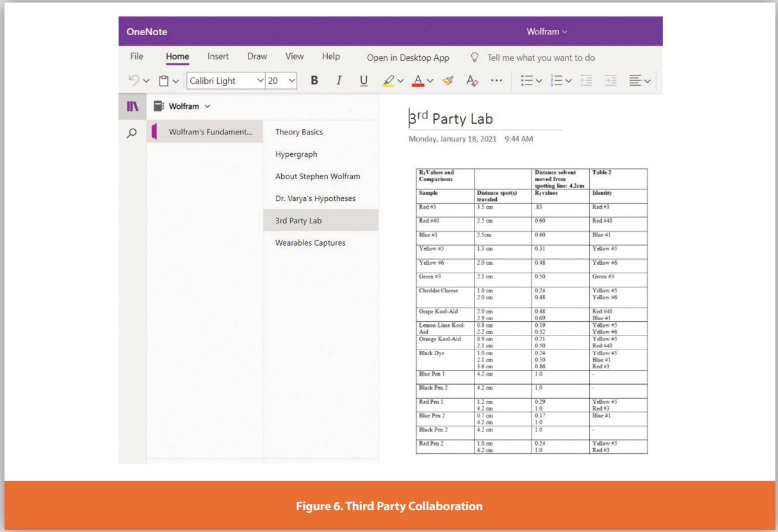The width and height of the screenshot is (778, 532).
Task: Switch to the Insert ribbon tab
Action: tap(217, 56)
